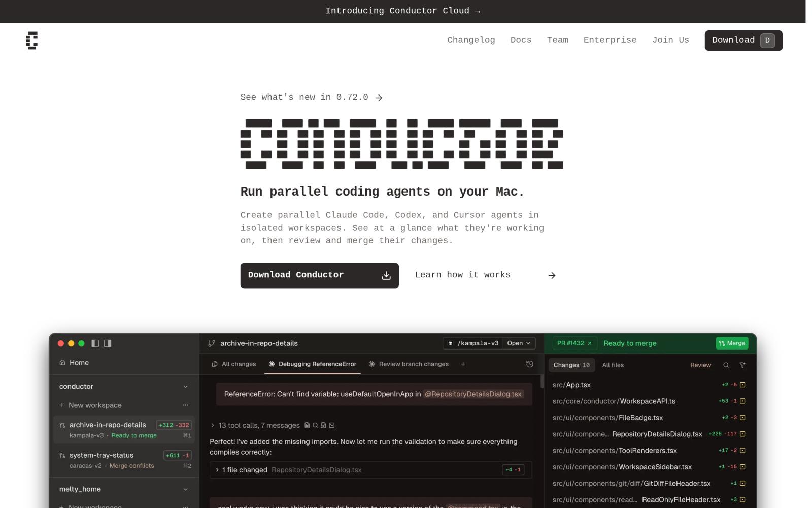Viewport: 812px width, 508px height.
Task: Click the document icon after 13 tool calls, 7 messages
Action: point(307,425)
